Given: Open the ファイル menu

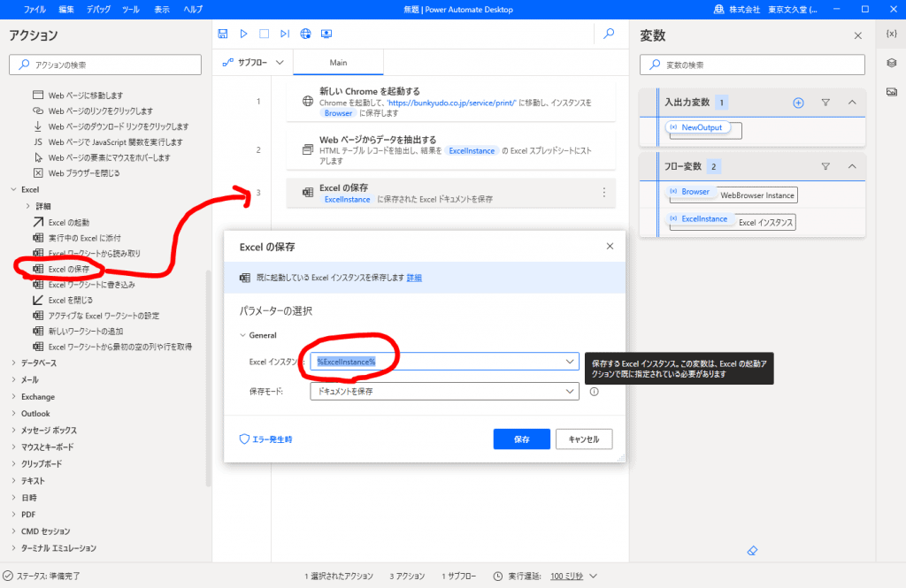Looking at the screenshot, I should coord(35,9).
